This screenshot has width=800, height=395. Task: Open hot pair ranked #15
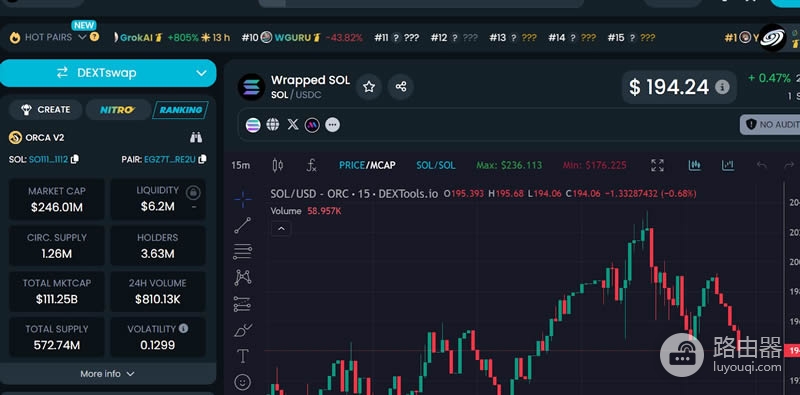pyautogui.click(x=631, y=38)
